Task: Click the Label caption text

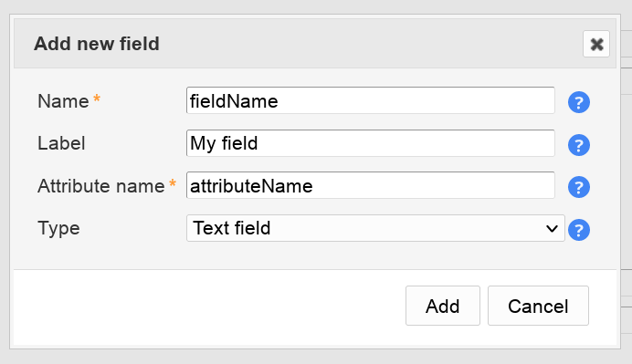Action: point(61,143)
